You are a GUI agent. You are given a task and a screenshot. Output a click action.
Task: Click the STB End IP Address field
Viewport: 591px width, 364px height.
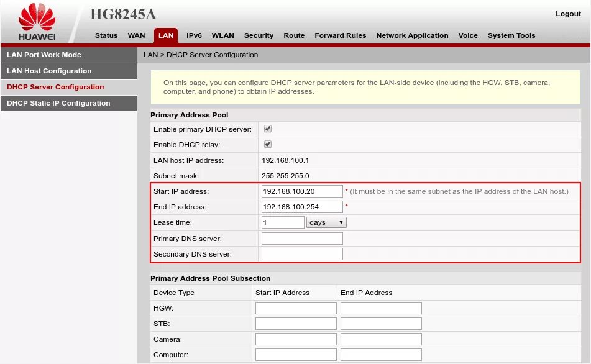click(381, 323)
